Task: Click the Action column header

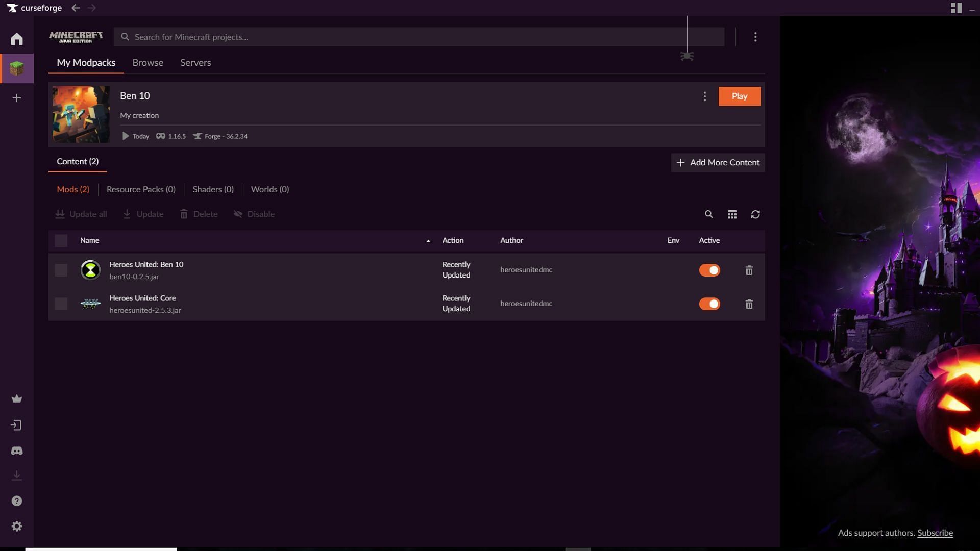Action: 453,240
